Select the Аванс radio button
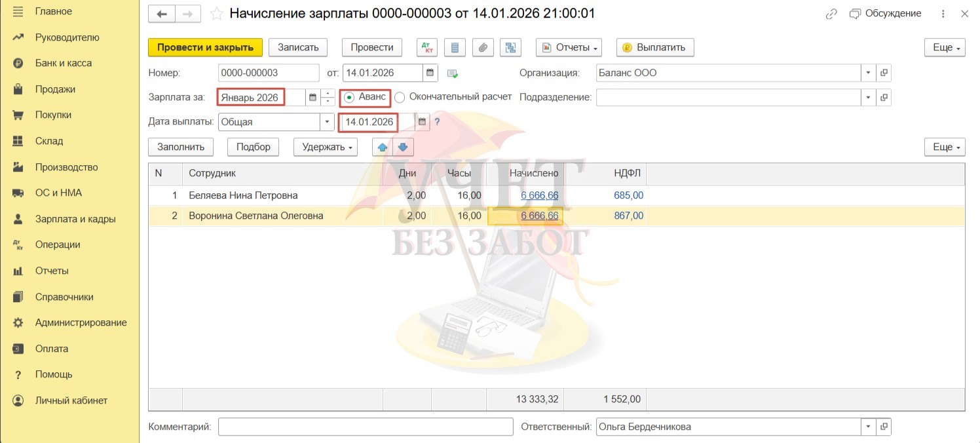 click(349, 97)
